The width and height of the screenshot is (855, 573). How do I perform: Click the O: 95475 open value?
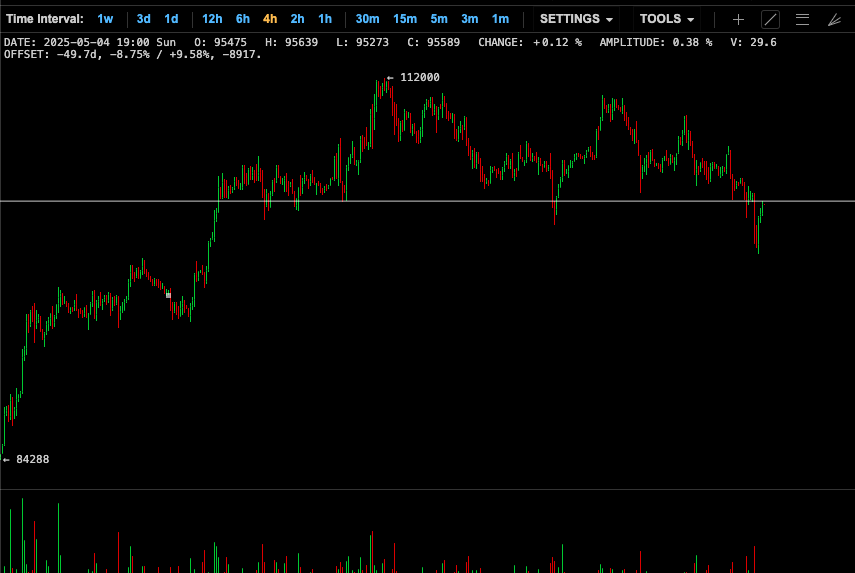220,43
